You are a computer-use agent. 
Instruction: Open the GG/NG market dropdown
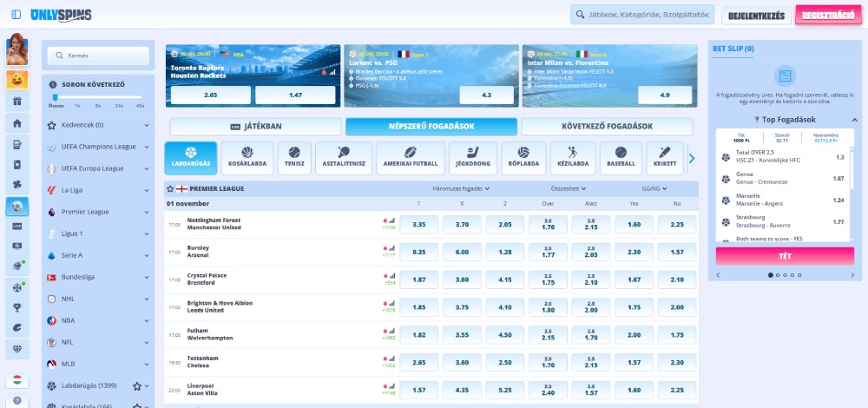click(654, 188)
